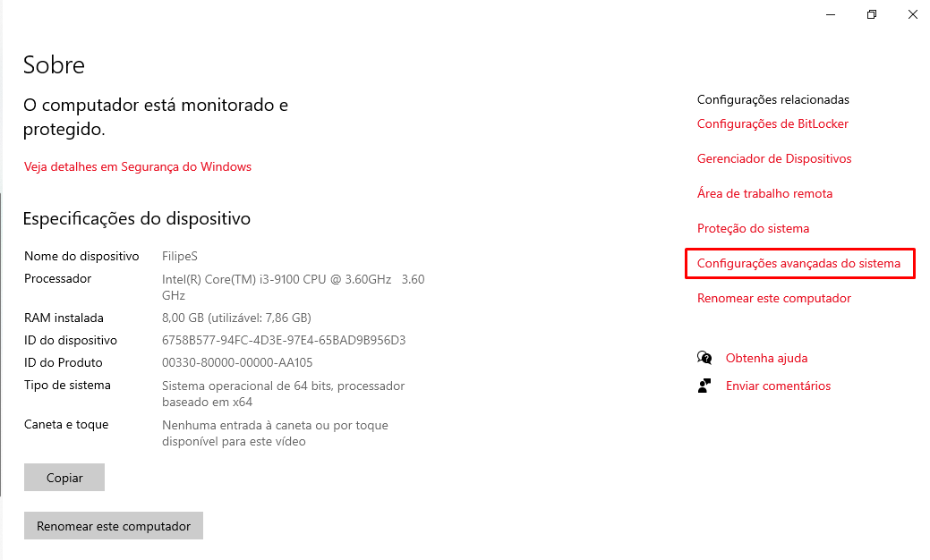930x560 pixels.
Task: Open Configurações de BitLocker link
Action: (772, 124)
